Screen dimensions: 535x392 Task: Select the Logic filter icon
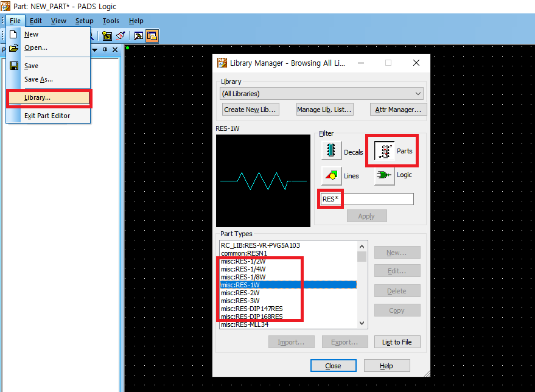384,175
